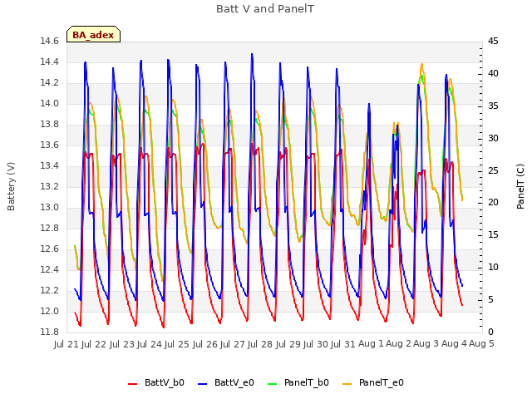Click the PanelT (C) axis title
Screen dimensions: 532x399
point(520,186)
